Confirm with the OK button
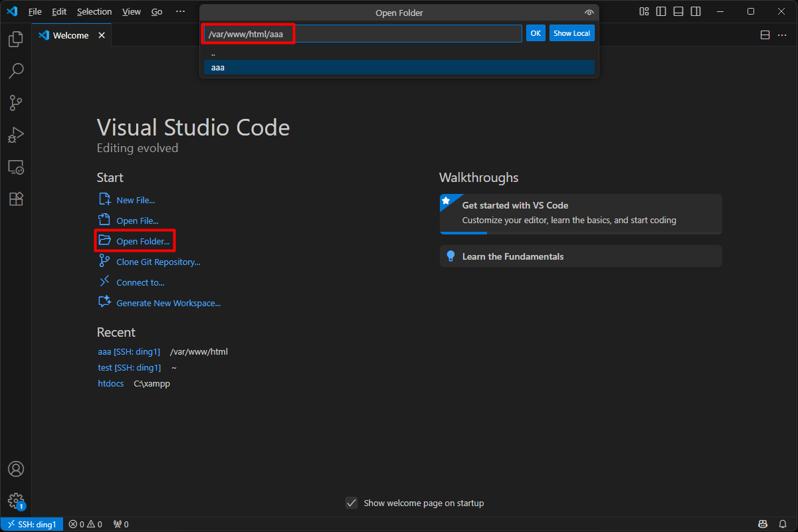 point(536,33)
